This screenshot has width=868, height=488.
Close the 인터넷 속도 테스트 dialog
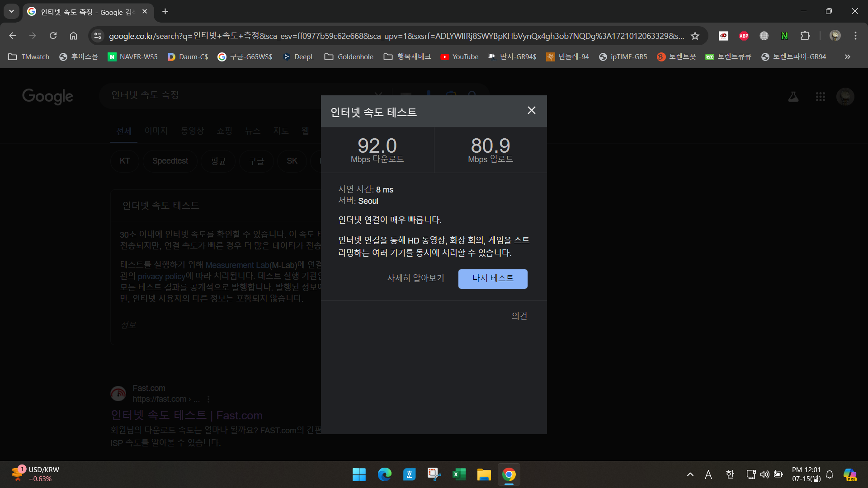532,111
